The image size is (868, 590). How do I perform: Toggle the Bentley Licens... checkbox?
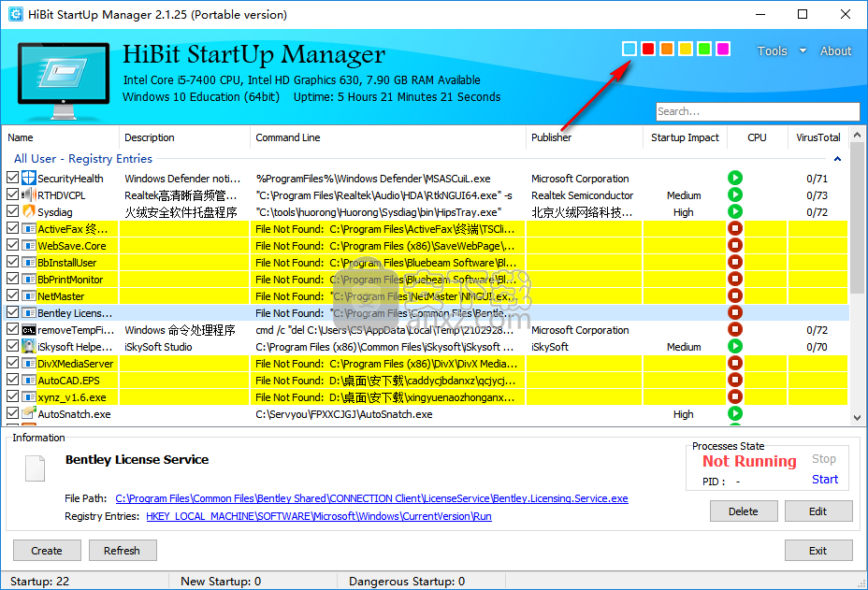click(x=13, y=312)
